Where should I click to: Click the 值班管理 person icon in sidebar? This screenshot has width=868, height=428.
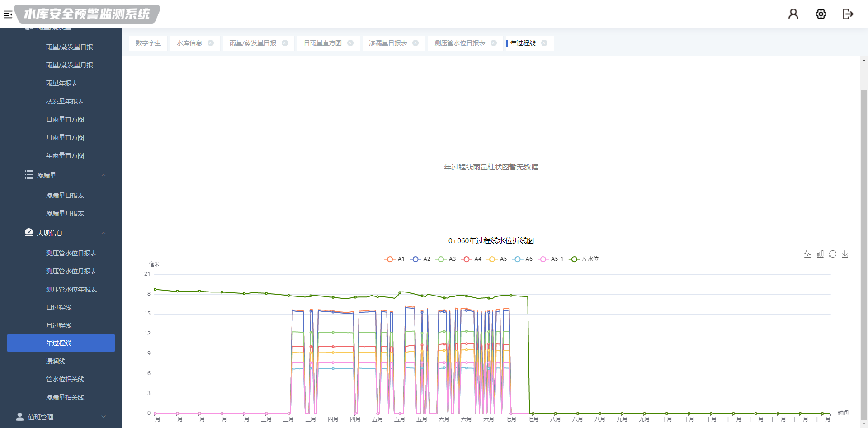20,417
